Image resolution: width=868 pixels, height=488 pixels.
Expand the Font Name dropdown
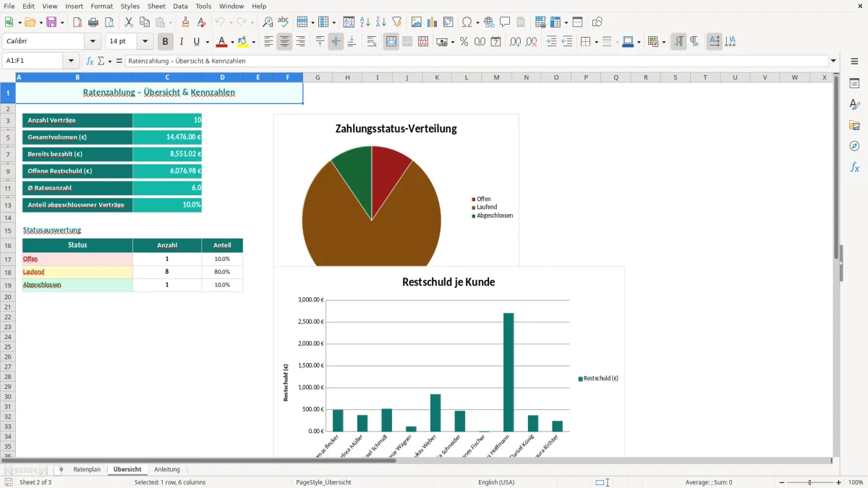[x=93, y=42]
